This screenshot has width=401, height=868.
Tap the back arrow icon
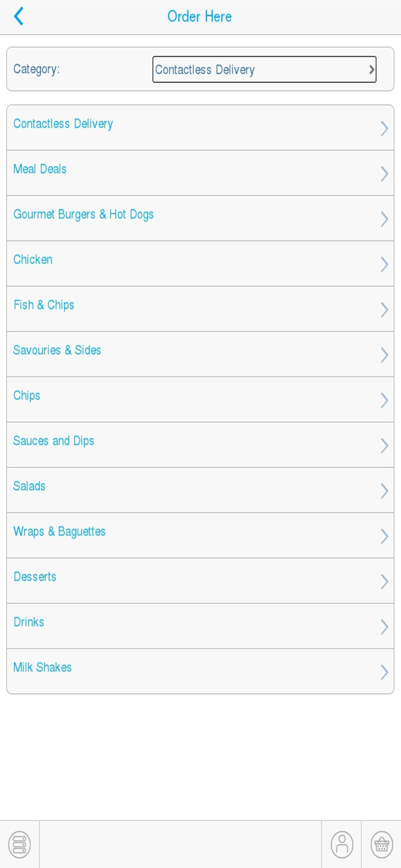pyautogui.click(x=19, y=17)
